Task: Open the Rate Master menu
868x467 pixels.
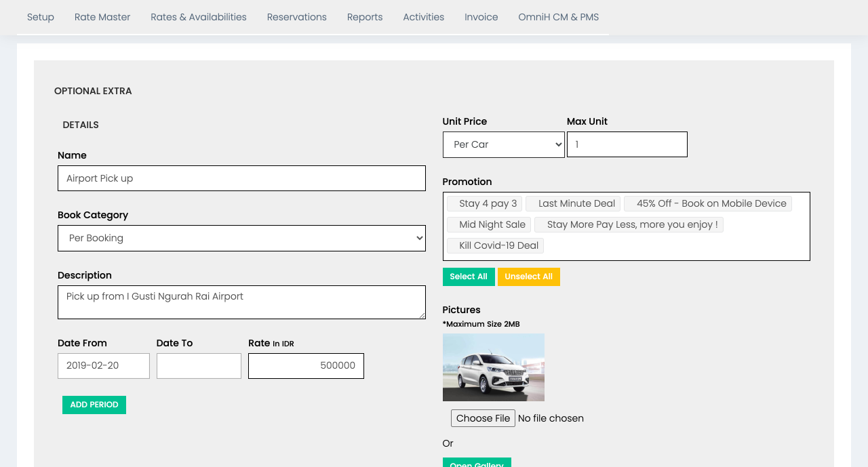Action: coord(102,17)
